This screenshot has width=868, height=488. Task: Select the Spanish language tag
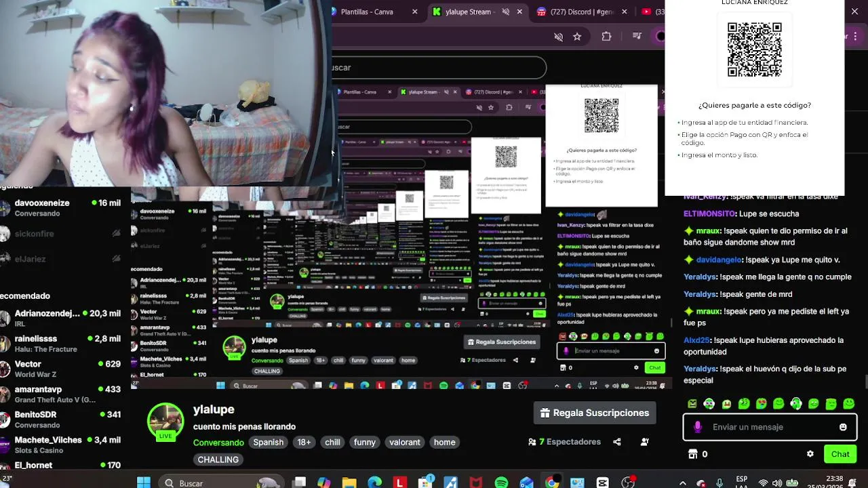tap(269, 442)
